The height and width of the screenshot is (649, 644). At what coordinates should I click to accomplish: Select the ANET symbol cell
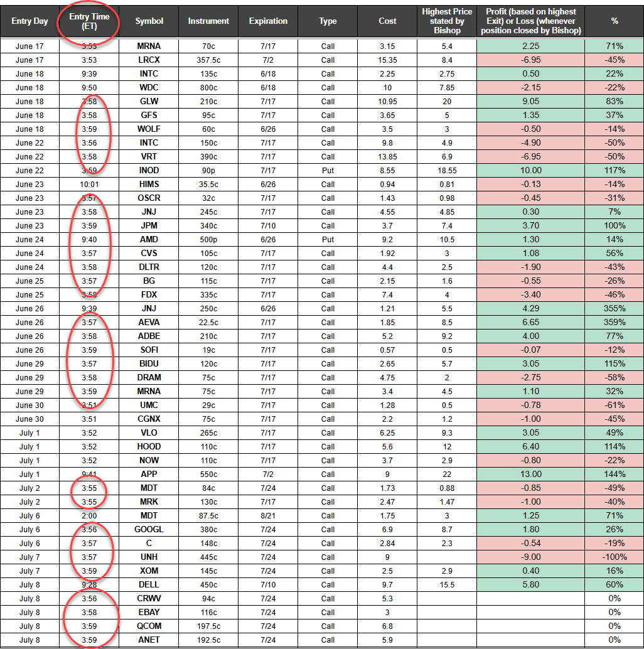click(149, 640)
